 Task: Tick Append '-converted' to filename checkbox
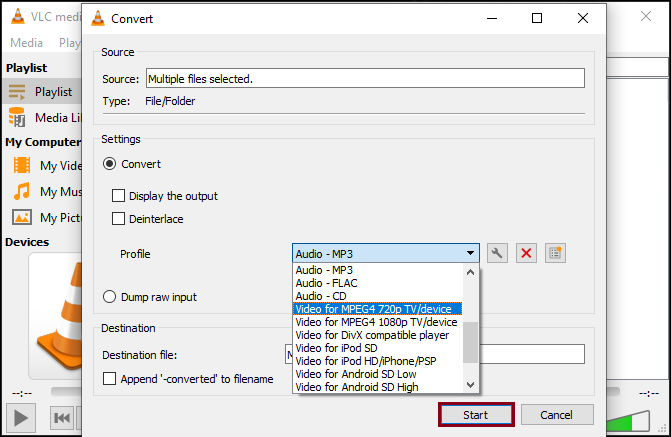coord(111,379)
